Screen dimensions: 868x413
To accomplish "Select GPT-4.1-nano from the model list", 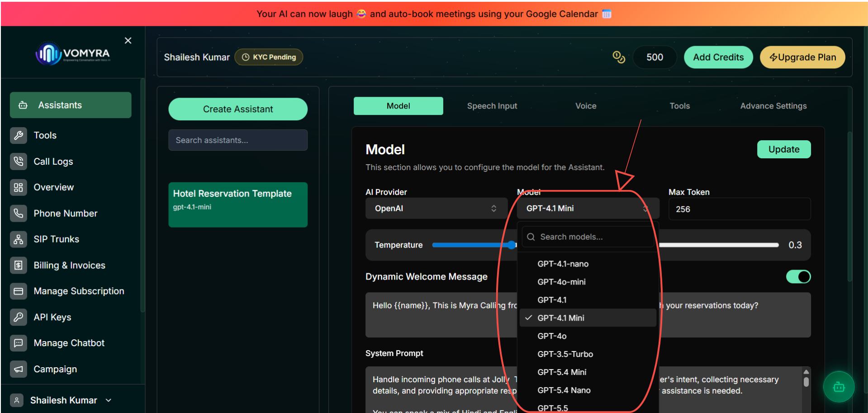I will 588,264.
